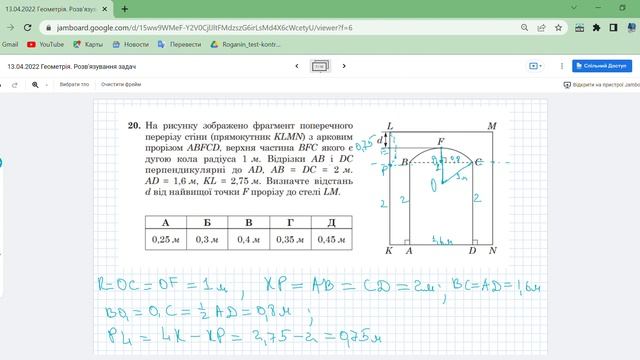Share this page from the address bar
The height and width of the screenshot is (360, 640).
(x=541, y=28)
